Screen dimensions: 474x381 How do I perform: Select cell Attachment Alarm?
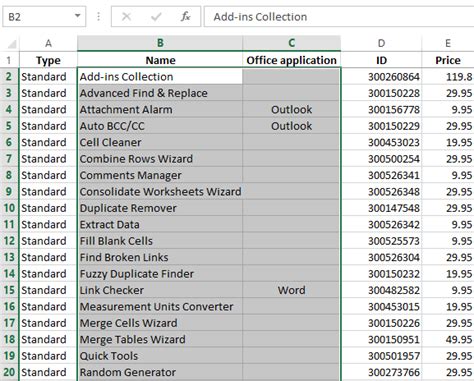click(160, 109)
